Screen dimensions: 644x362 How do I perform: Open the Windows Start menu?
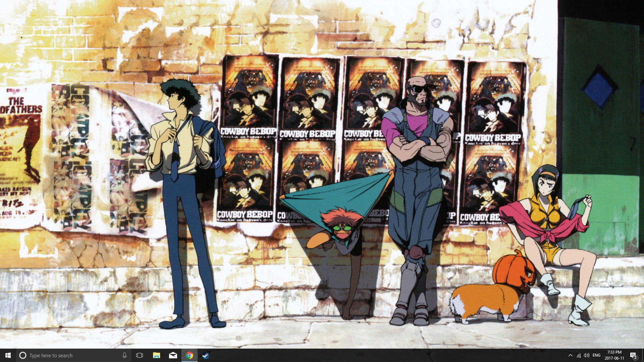click(x=8, y=355)
